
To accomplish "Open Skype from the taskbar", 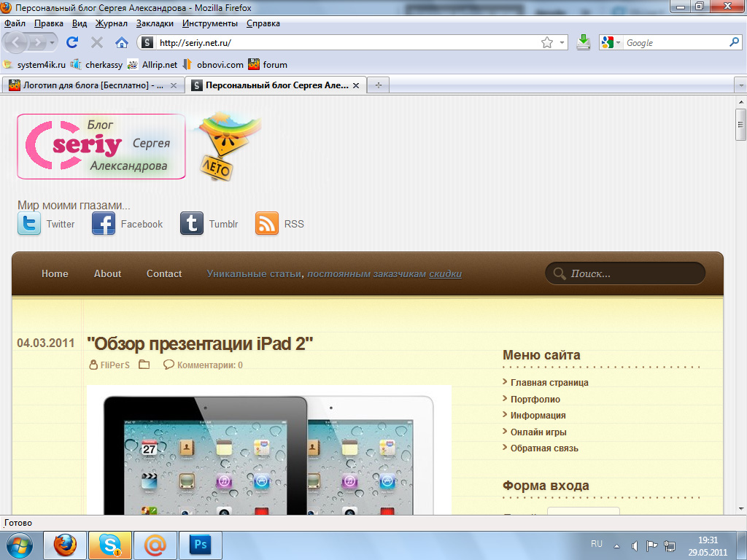I will point(110,545).
